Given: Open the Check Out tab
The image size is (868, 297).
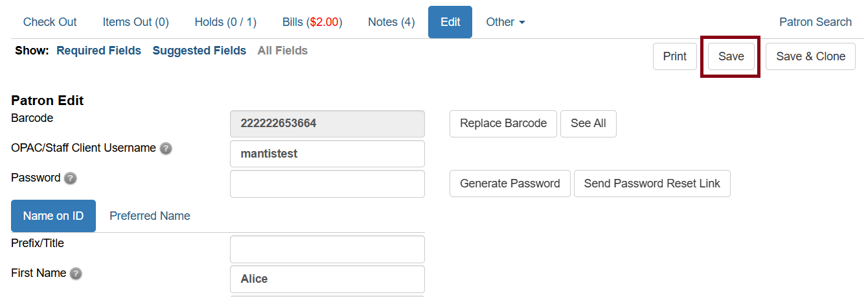Looking at the screenshot, I should [x=50, y=22].
